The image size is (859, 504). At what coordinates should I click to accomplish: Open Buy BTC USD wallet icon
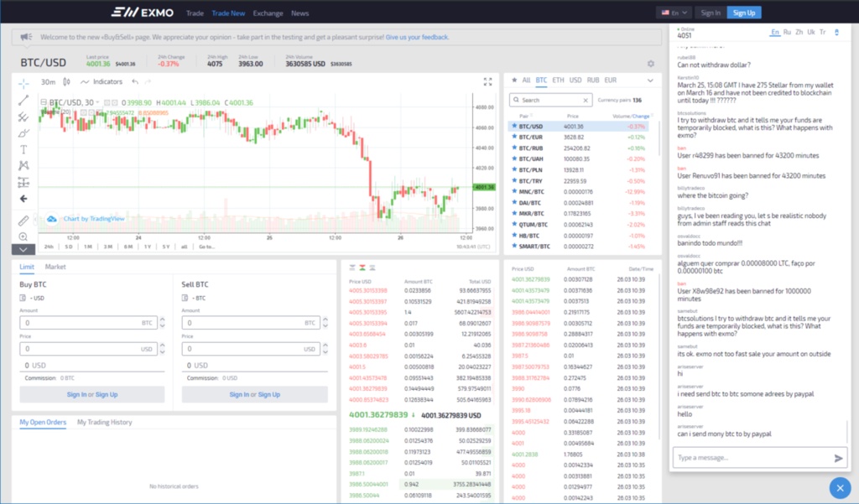23,298
